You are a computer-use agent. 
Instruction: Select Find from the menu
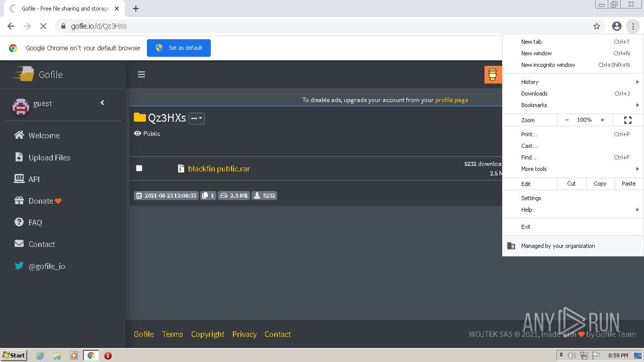click(x=573, y=157)
